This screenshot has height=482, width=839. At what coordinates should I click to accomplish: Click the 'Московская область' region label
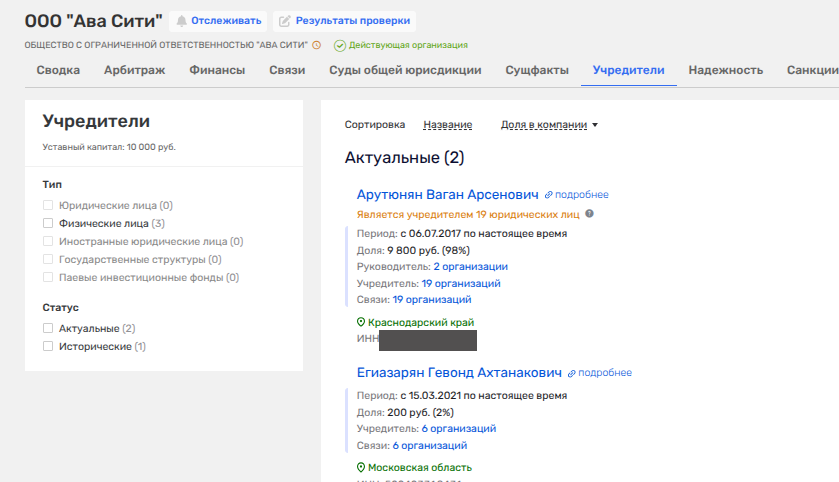click(420, 468)
